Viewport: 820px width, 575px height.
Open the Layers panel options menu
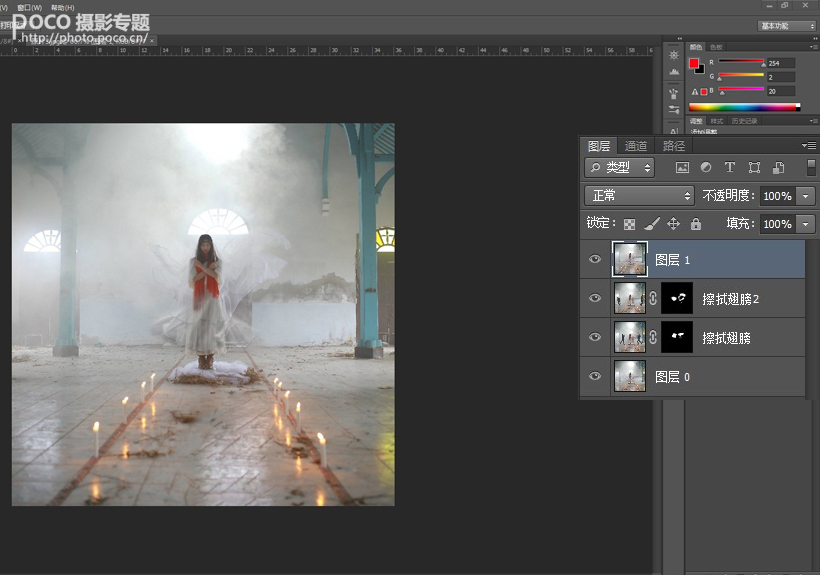tap(808, 145)
